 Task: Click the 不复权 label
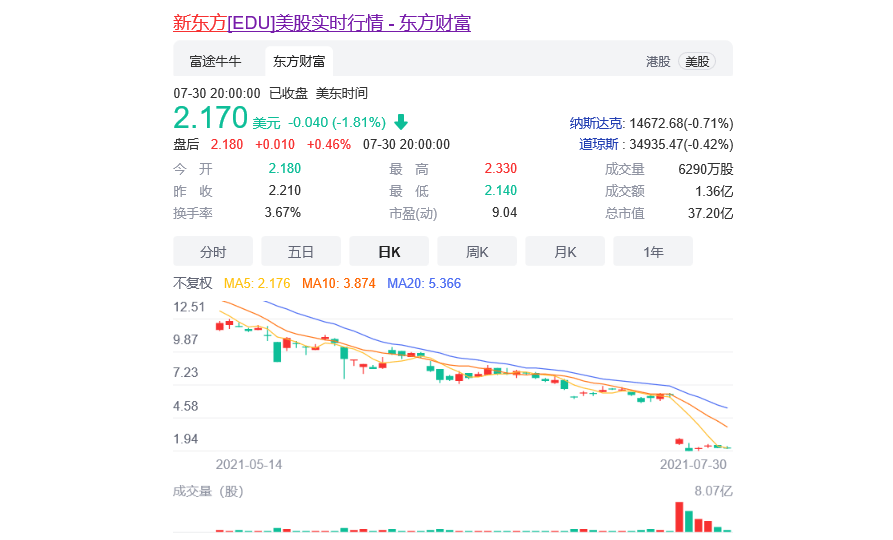click(x=192, y=283)
